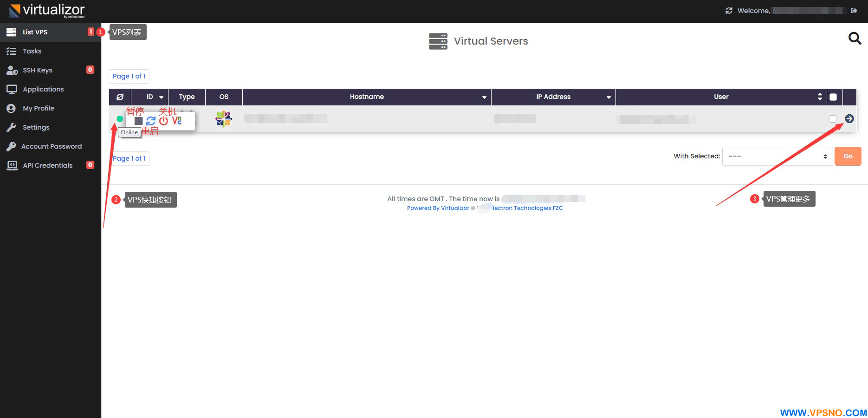Click the User column header text
The image size is (868, 418).
(x=721, y=97)
